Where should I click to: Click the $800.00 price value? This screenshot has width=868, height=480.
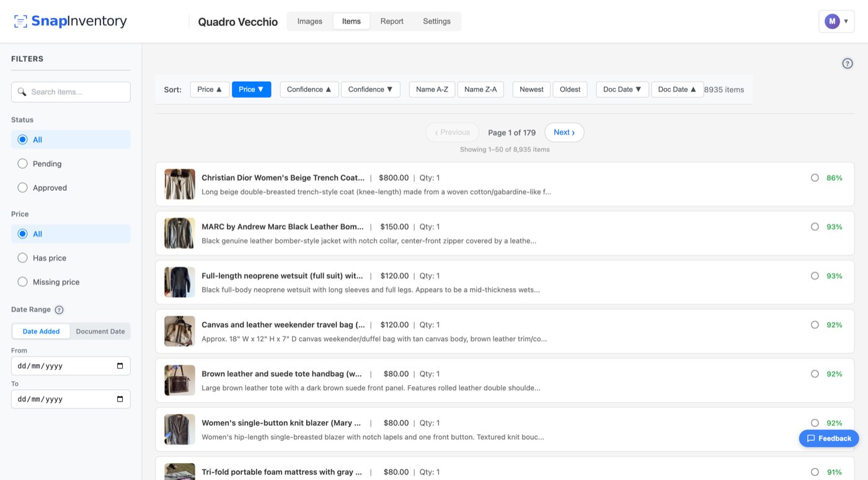[394, 178]
